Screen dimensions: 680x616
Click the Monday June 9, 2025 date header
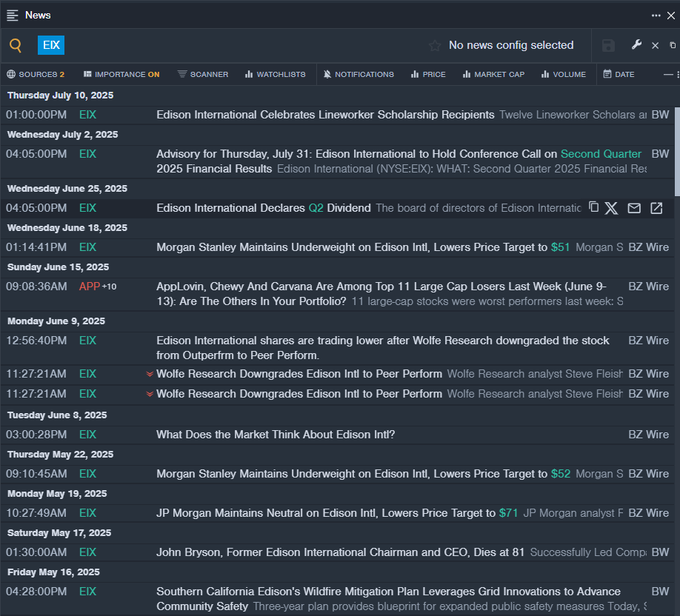point(56,321)
